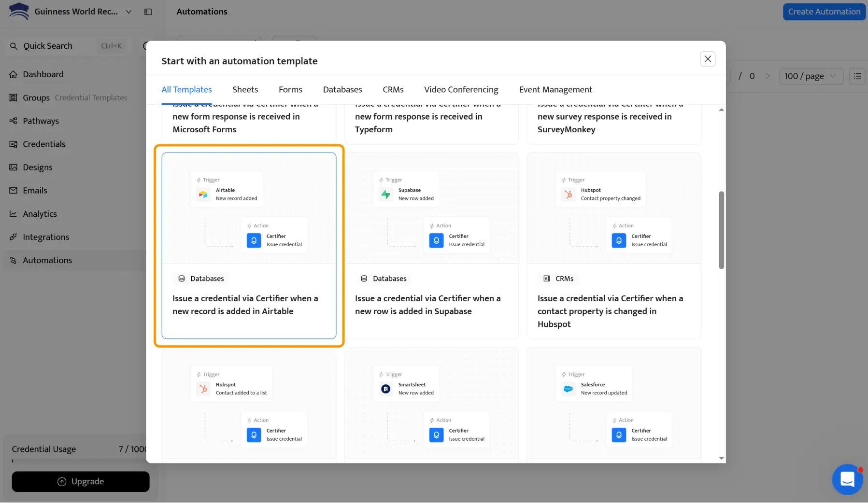Click the Integrations plug icon
The height and width of the screenshot is (503, 868).
click(x=13, y=237)
